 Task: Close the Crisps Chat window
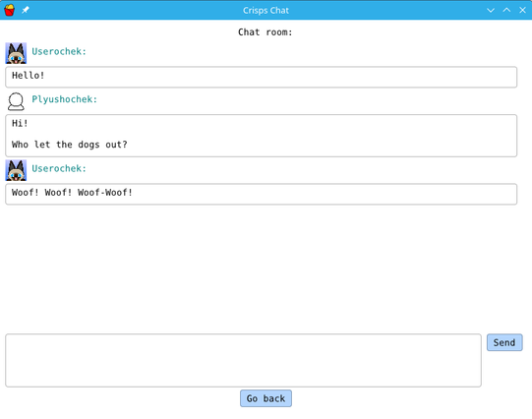tap(522, 10)
